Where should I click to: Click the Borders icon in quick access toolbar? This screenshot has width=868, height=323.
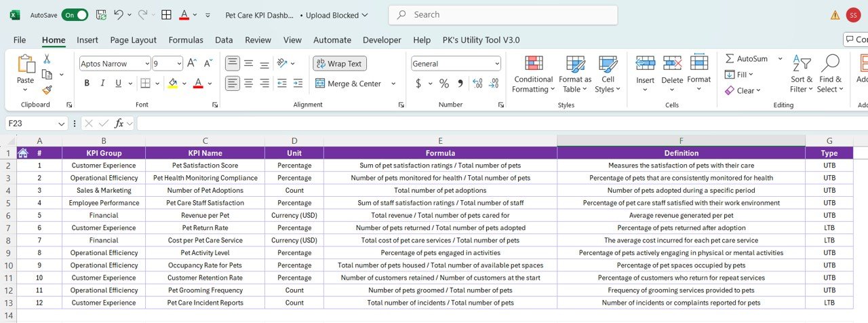(166, 14)
